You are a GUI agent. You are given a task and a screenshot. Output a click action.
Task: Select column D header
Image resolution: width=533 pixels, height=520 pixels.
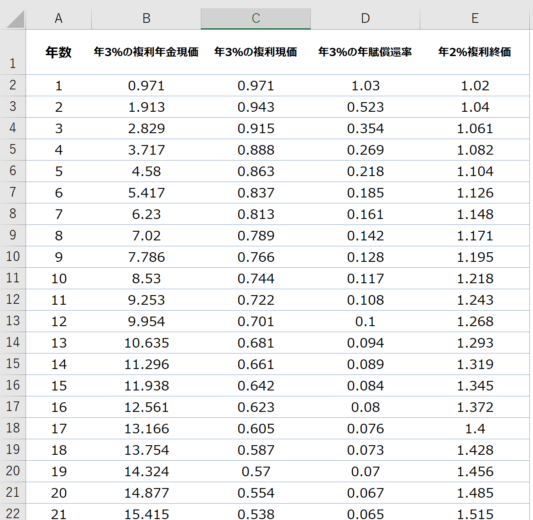click(x=365, y=18)
